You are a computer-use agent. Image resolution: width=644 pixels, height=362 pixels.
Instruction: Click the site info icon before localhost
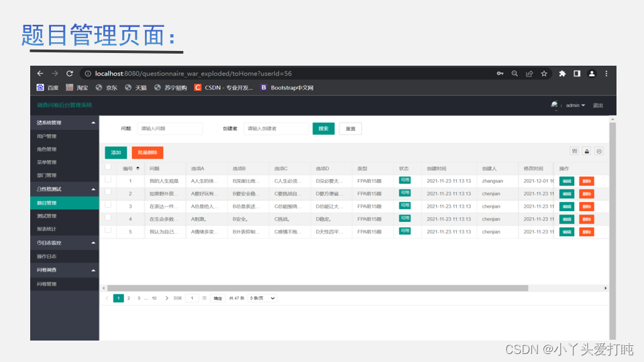88,74
